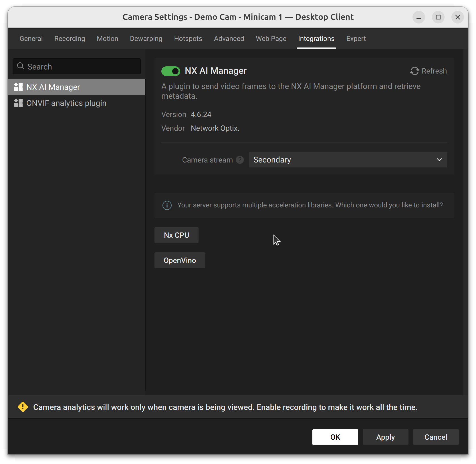
Task: Go to the Motion tab
Action: coord(107,39)
